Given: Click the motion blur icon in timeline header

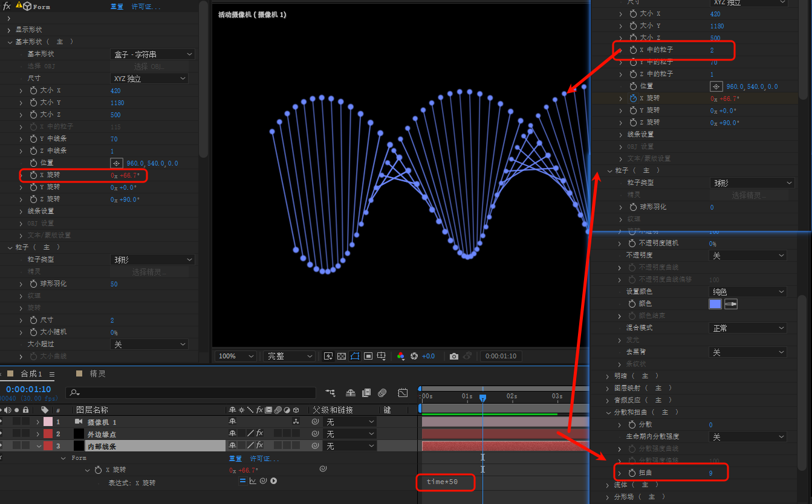Looking at the screenshot, I should click(382, 393).
